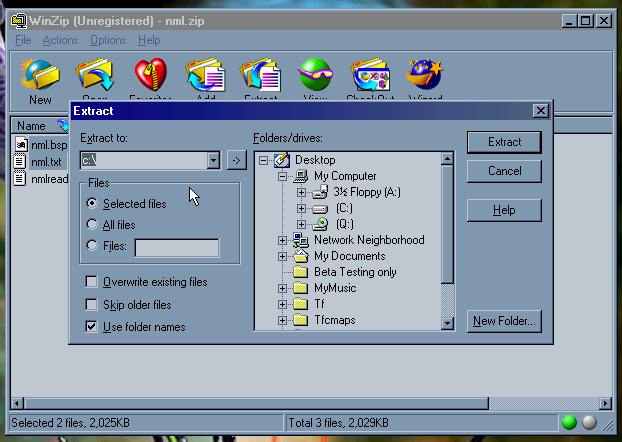The height and width of the screenshot is (442, 622).
Task: Choose the All files radio button
Action: click(x=92, y=224)
